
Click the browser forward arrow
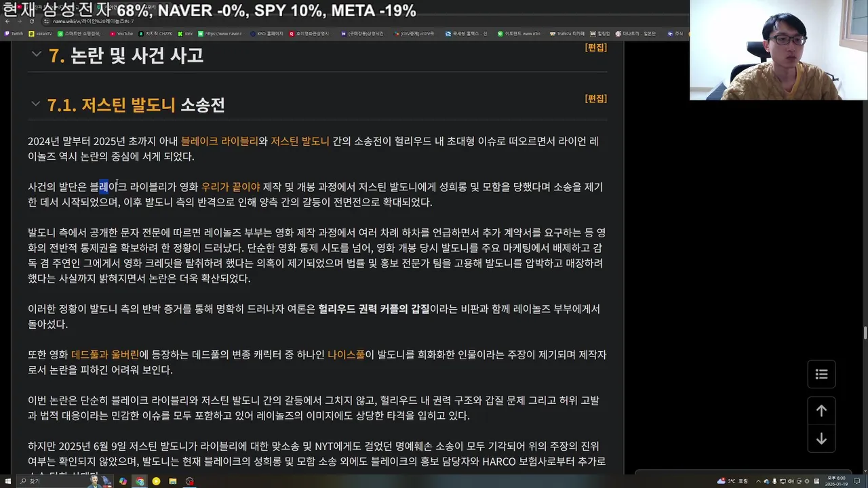[x=19, y=22]
